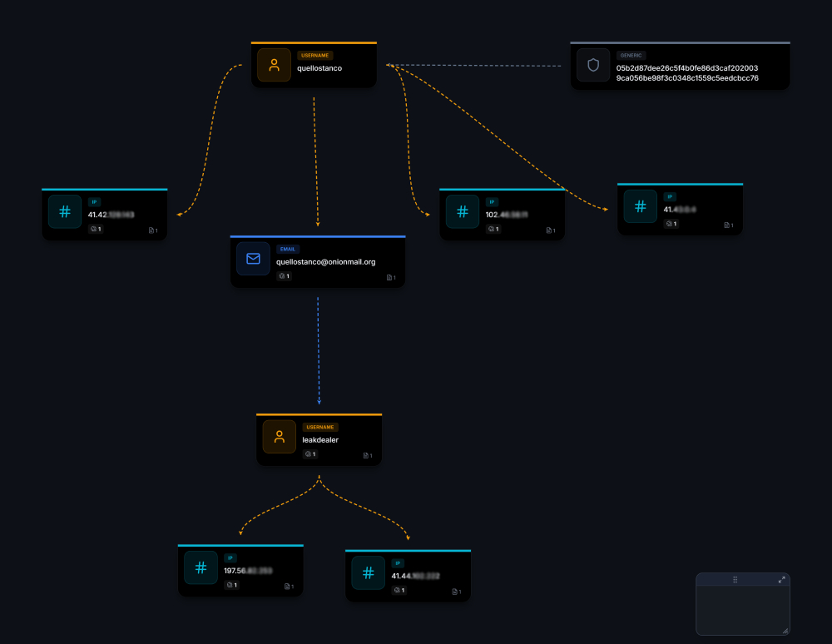
Task: Click the connection count badge on the 41.42 IP node
Action: click(96, 229)
